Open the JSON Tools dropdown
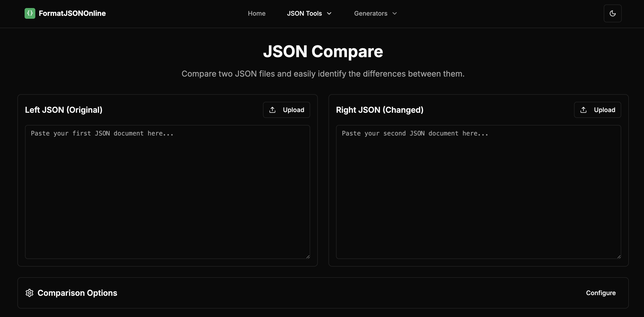 click(x=309, y=13)
